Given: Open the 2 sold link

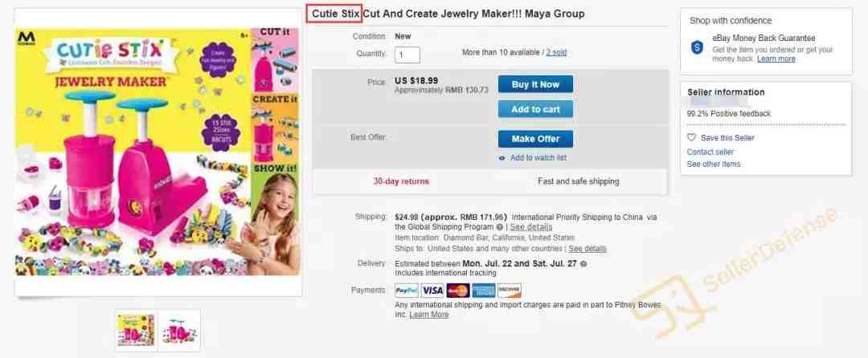Looking at the screenshot, I should (x=556, y=52).
